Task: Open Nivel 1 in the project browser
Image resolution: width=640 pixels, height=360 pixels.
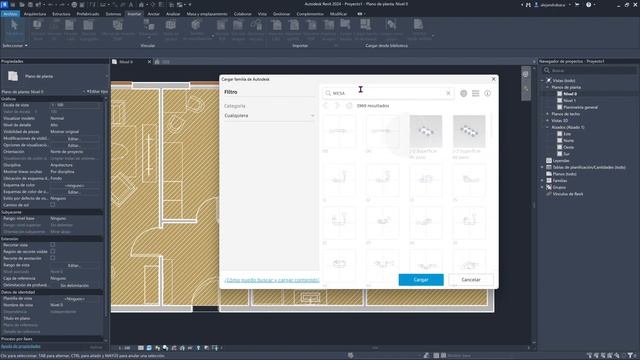Action: pyautogui.click(x=569, y=100)
